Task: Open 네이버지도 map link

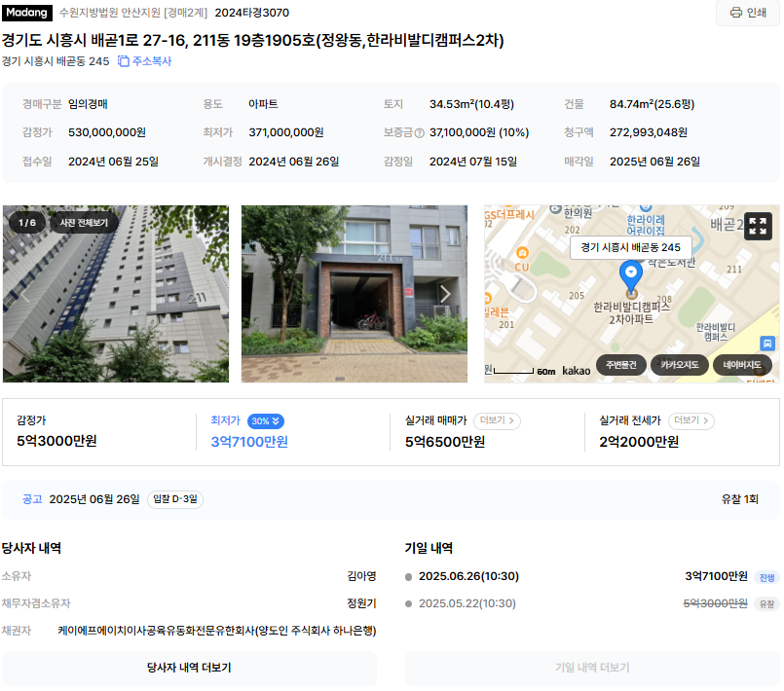Action: (742, 365)
